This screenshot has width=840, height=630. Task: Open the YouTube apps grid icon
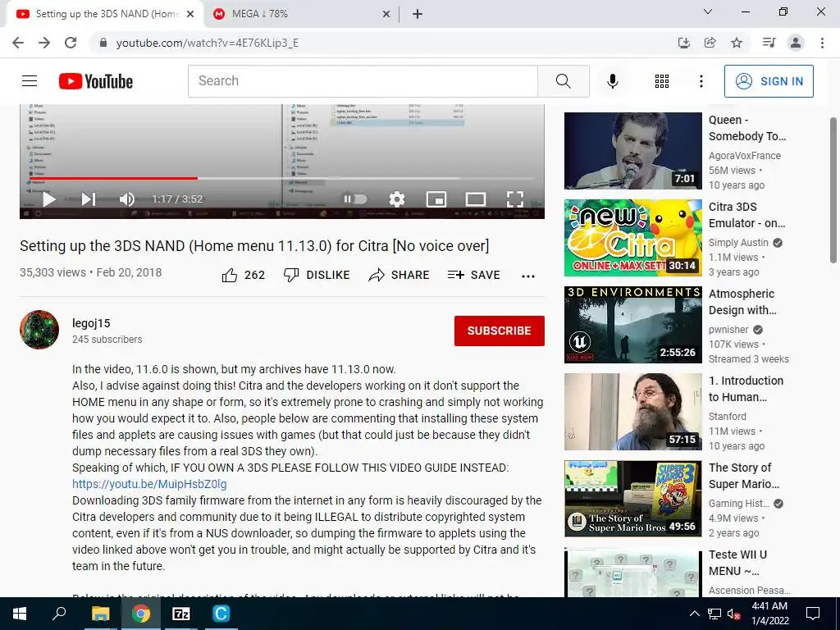662,81
